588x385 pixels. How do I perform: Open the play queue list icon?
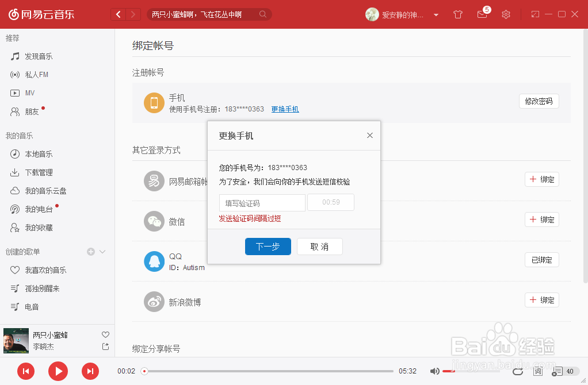pos(558,371)
